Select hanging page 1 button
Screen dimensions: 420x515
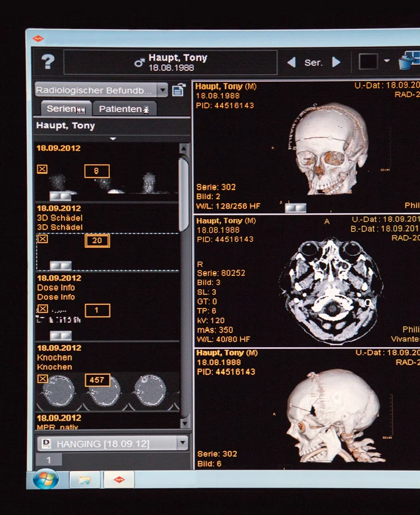tap(49, 460)
